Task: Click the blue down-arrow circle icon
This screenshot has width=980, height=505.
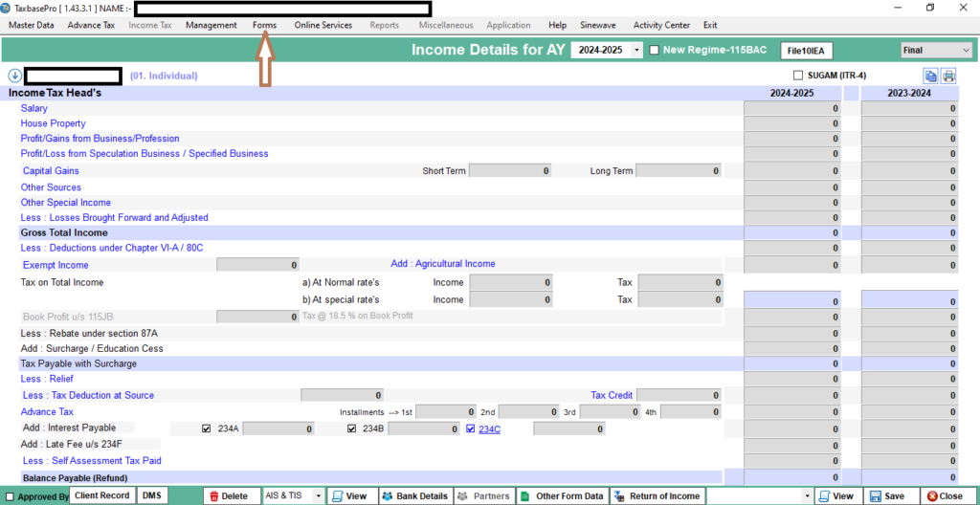Action: (14, 76)
